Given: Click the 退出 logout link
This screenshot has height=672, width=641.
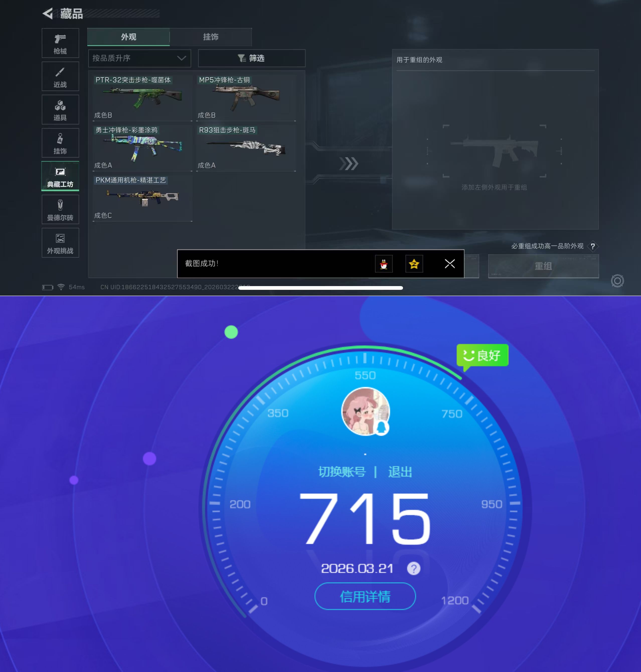Looking at the screenshot, I should [400, 472].
